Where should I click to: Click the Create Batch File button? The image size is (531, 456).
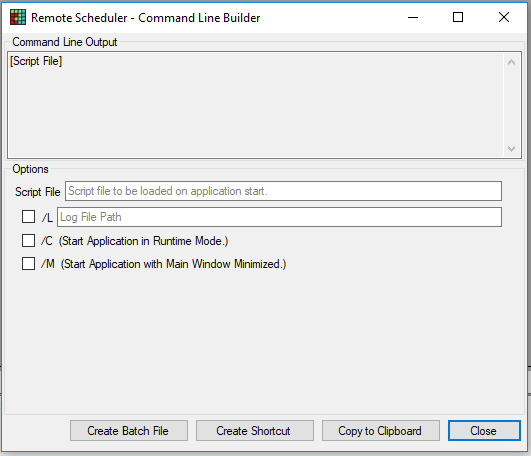(129, 431)
